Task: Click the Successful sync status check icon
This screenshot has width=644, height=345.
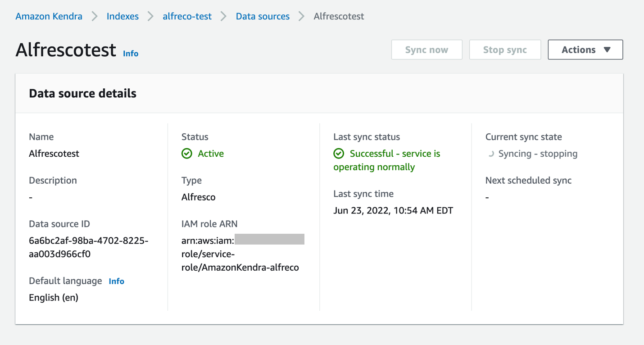Action: [x=339, y=154]
